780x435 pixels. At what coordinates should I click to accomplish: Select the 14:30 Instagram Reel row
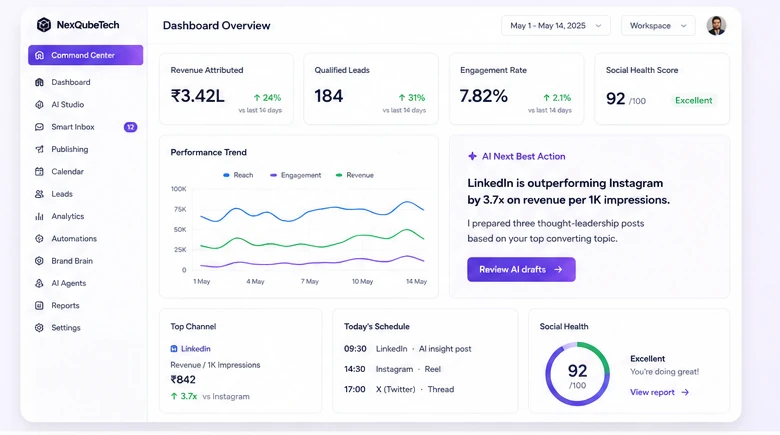392,369
